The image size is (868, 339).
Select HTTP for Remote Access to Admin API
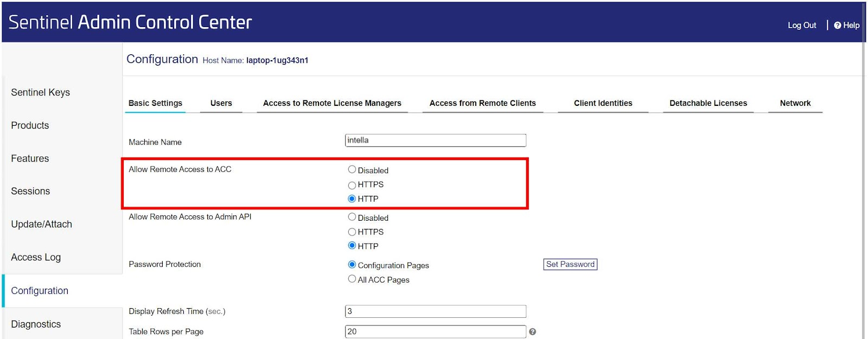pyautogui.click(x=352, y=246)
